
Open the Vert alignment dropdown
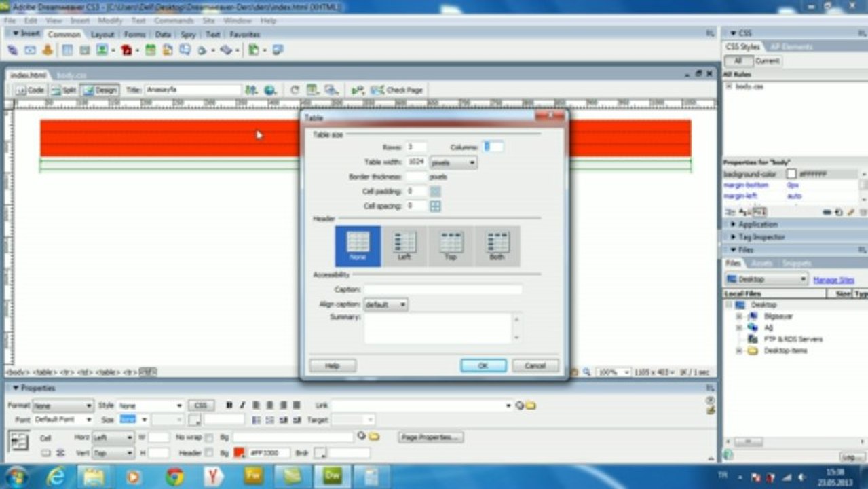[x=113, y=452]
